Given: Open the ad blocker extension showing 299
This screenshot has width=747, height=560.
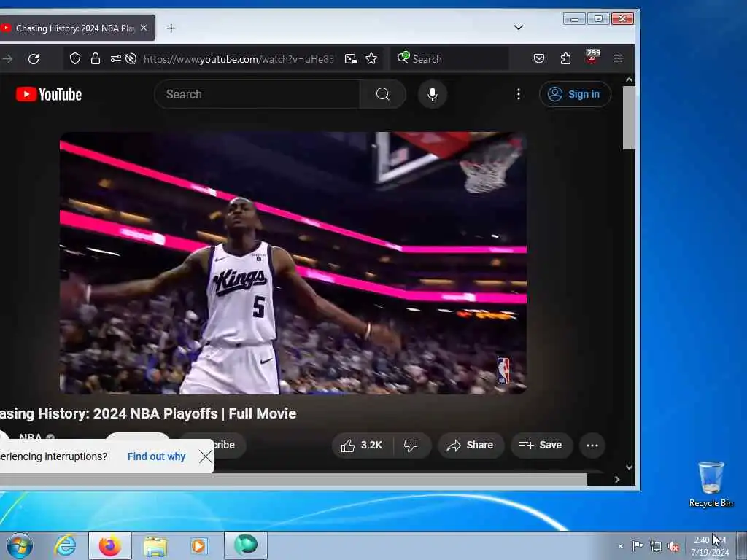Looking at the screenshot, I should pos(592,57).
